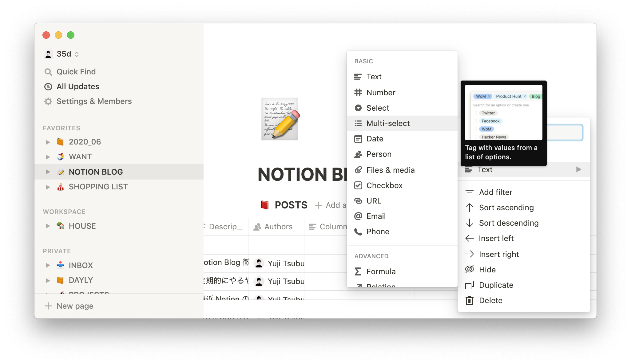Choose Text in Basic list

point(402,77)
